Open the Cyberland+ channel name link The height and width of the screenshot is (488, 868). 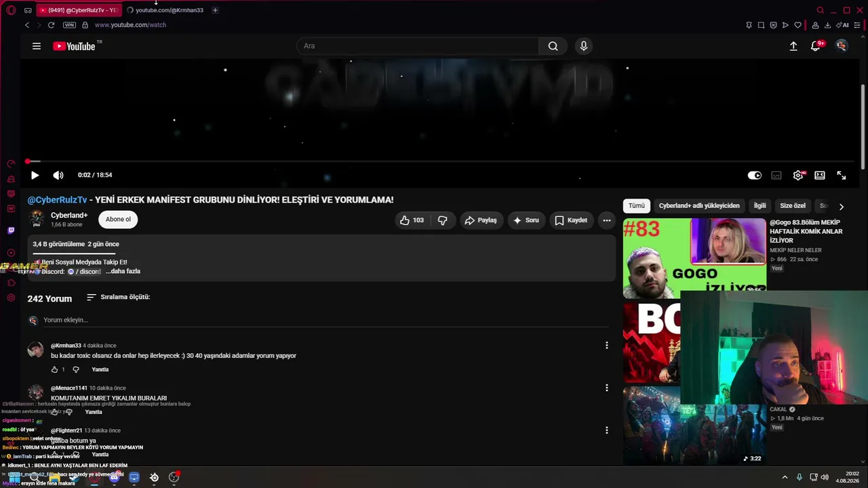[69, 216]
